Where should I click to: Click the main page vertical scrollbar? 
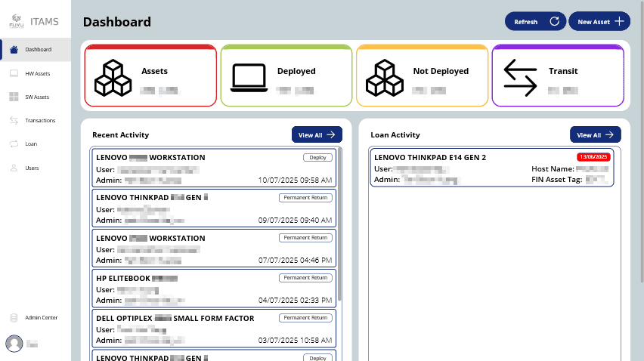(642, 141)
